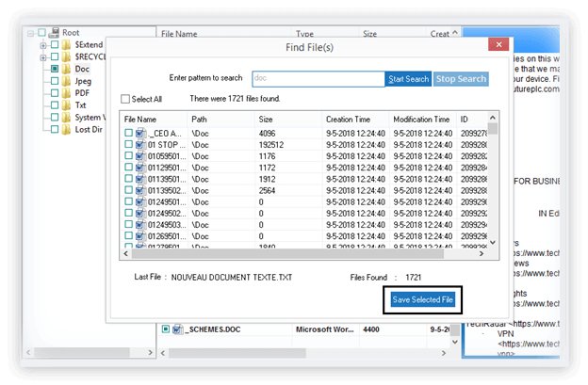Image resolution: width=588 pixels, height=385 pixels.
Task: Click the search pattern input field
Action: [x=318, y=78]
